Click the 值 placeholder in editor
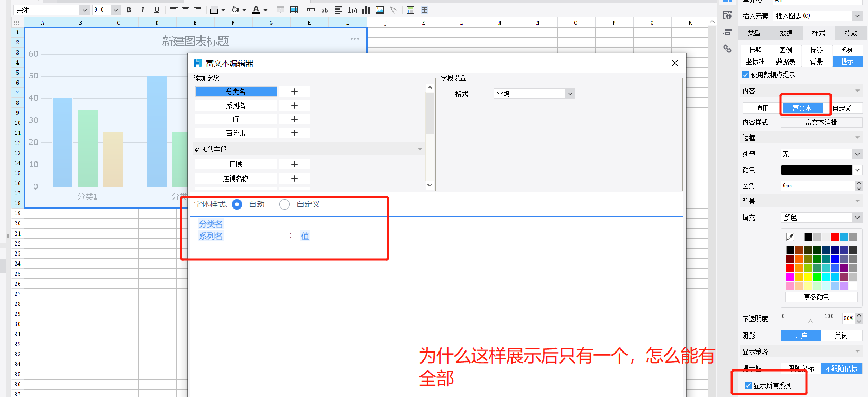This screenshot has height=397, width=868. (x=305, y=236)
